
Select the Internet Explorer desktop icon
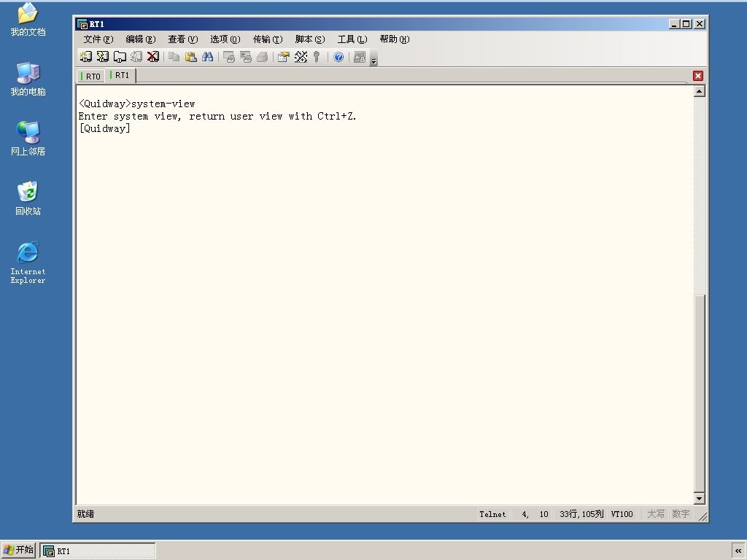click(x=28, y=262)
